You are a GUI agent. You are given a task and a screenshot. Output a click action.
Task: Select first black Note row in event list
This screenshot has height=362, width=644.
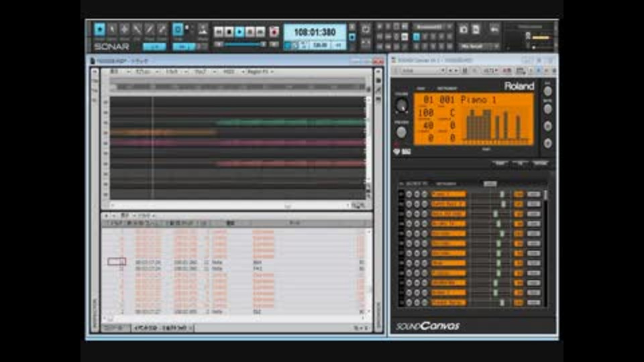click(236, 262)
